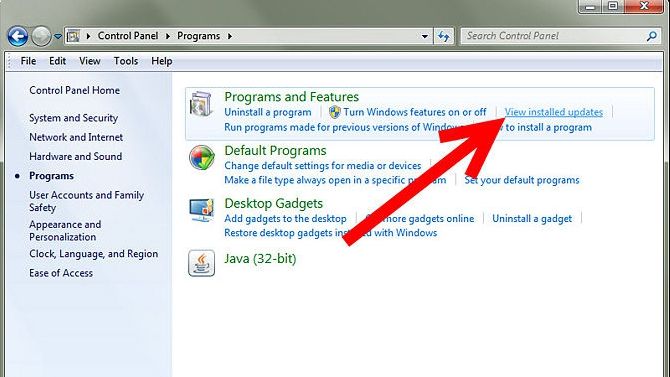Screen dimensions: 670x377
Task: Click the Back navigation arrow button
Action: tap(18, 36)
